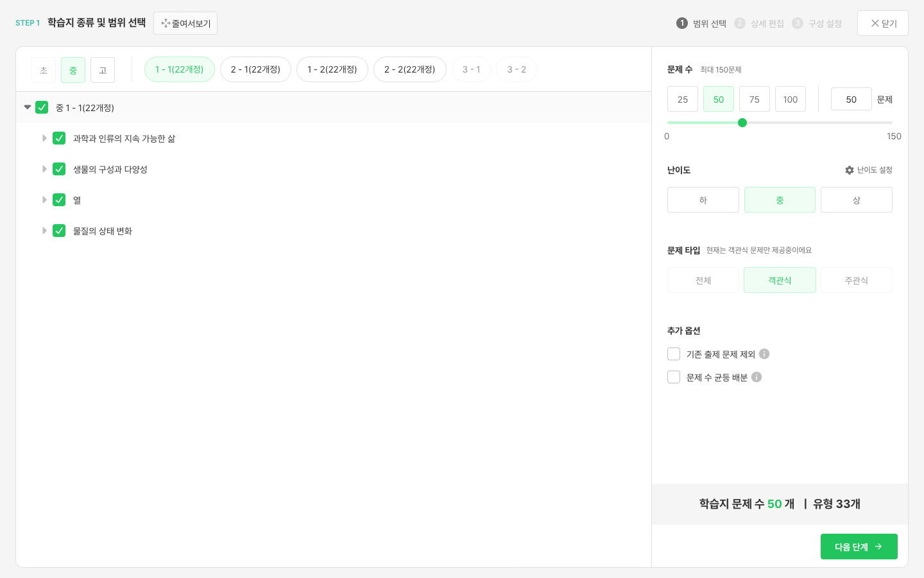Set problem count to 50 preset
Screen dimensions: 924x578
[x=719, y=100]
